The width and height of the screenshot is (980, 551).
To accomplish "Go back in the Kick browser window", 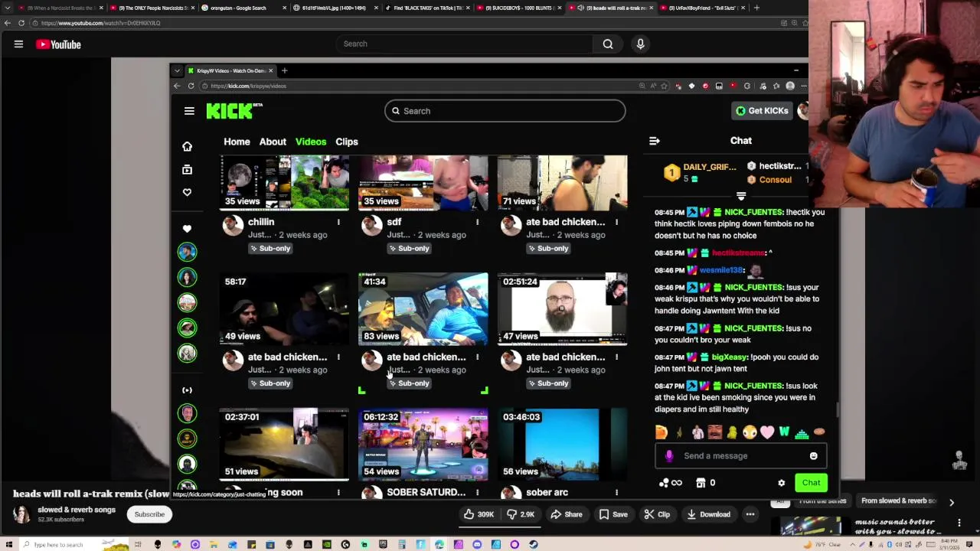I will point(177,86).
